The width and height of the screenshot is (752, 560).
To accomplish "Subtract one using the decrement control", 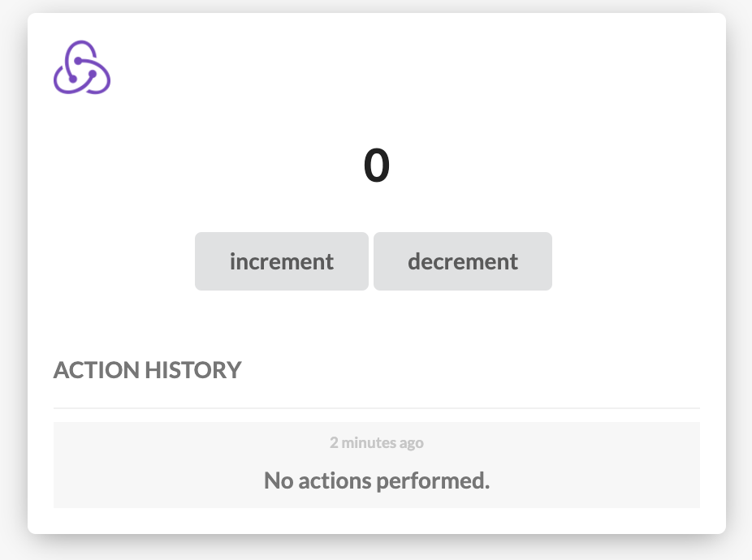I will pyautogui.click(x=463, y=261).
